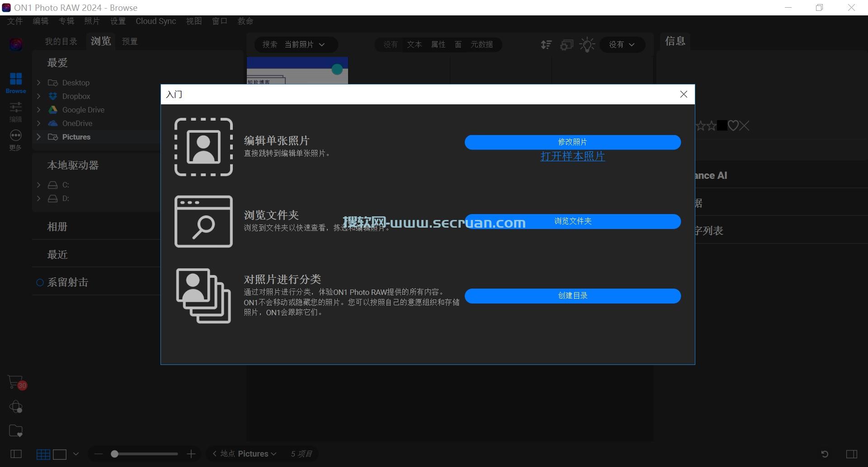
Task: Toggle the right panel visibility icon
Action: 852,454
